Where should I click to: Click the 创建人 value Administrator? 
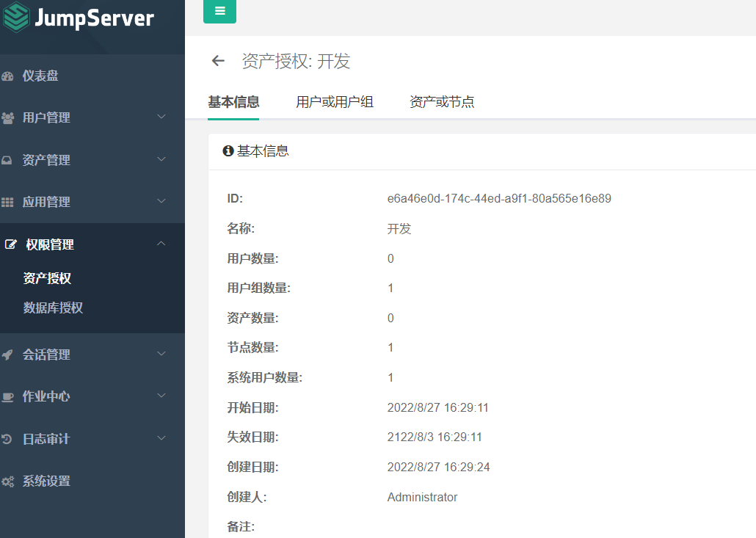[422, 497]
